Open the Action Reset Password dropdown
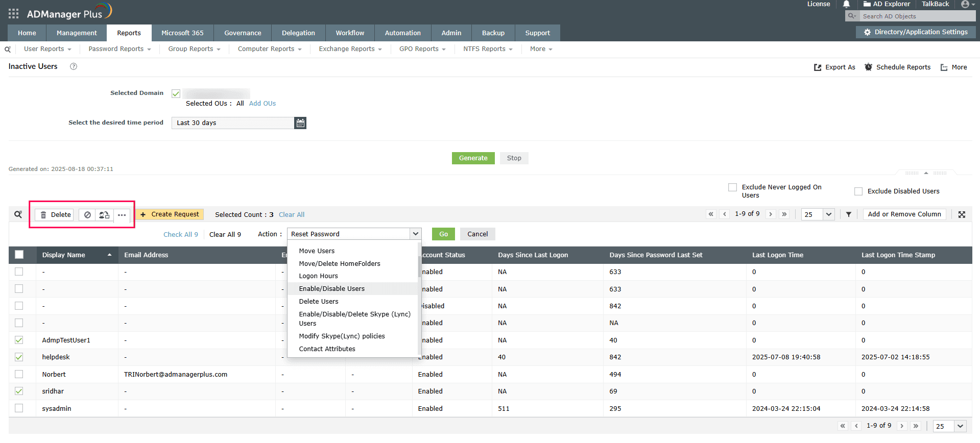This screenshot has height=443, width=980. [x=354, y=234]
